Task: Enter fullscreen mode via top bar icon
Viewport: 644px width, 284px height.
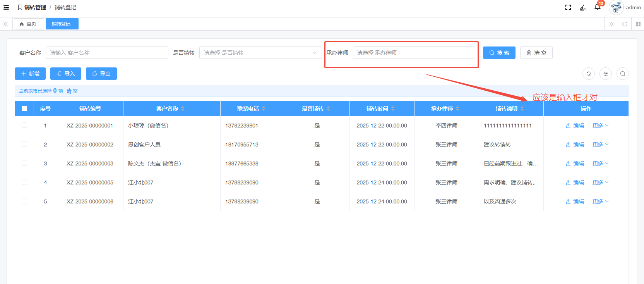Action: pyautogui.click(x=568, y=7)
